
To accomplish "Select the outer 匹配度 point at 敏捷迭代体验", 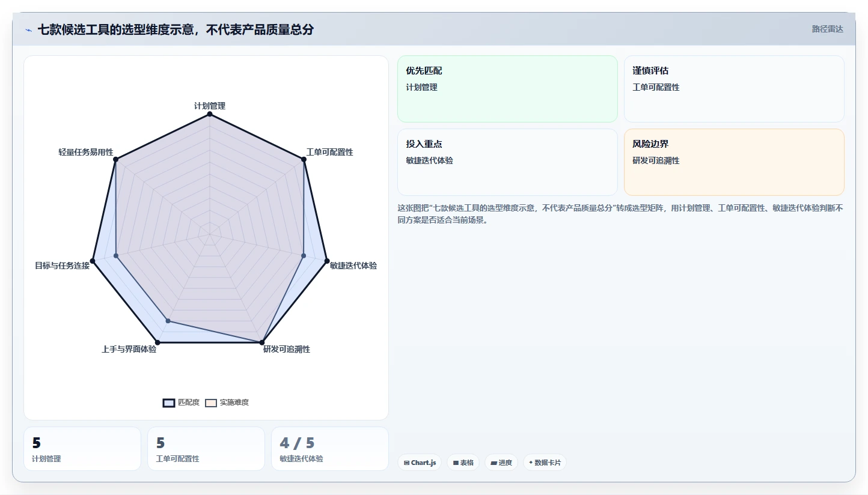I will [x=327, y=261].
